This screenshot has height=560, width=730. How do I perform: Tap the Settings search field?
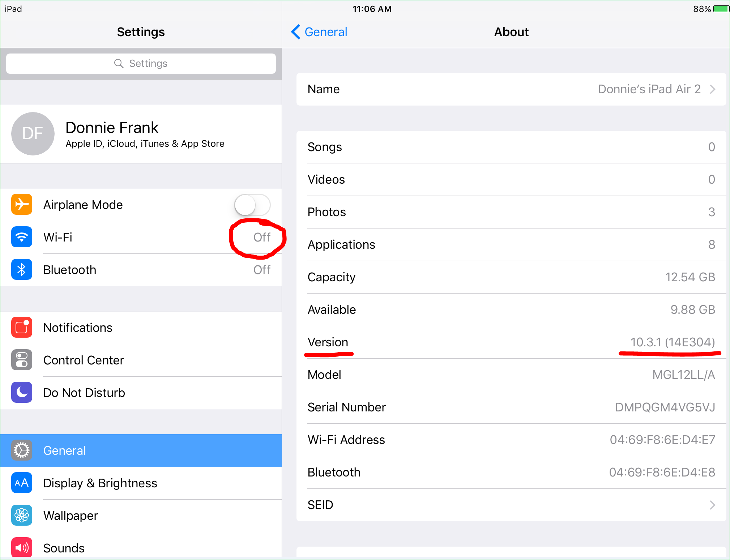141,63
